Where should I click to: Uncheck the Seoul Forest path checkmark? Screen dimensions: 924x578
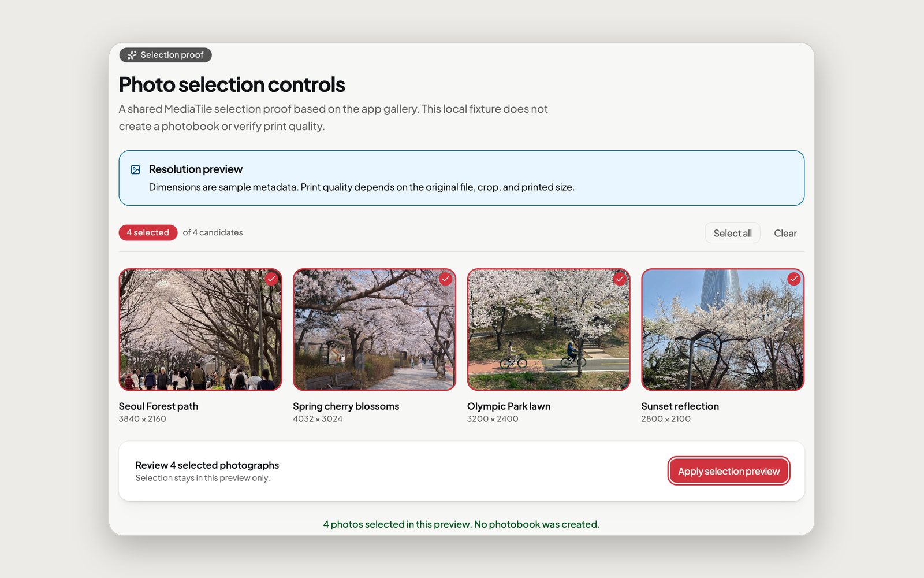pos(271,279)
